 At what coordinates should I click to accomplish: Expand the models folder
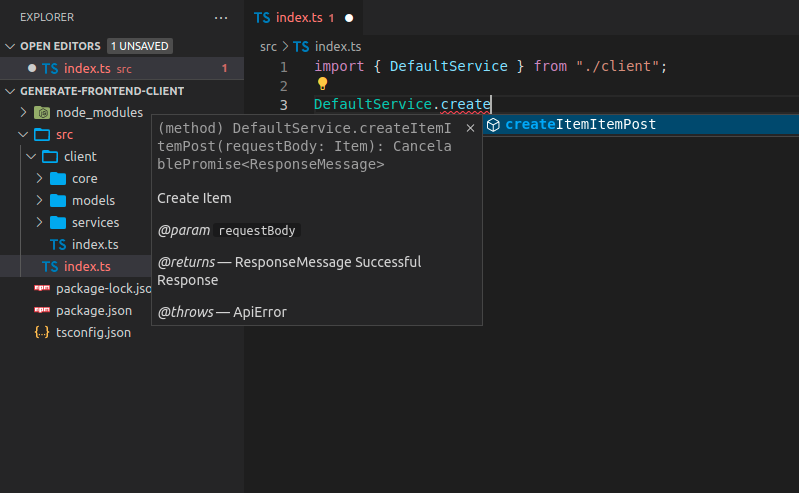pyautogui.click(x=39, y=201)
